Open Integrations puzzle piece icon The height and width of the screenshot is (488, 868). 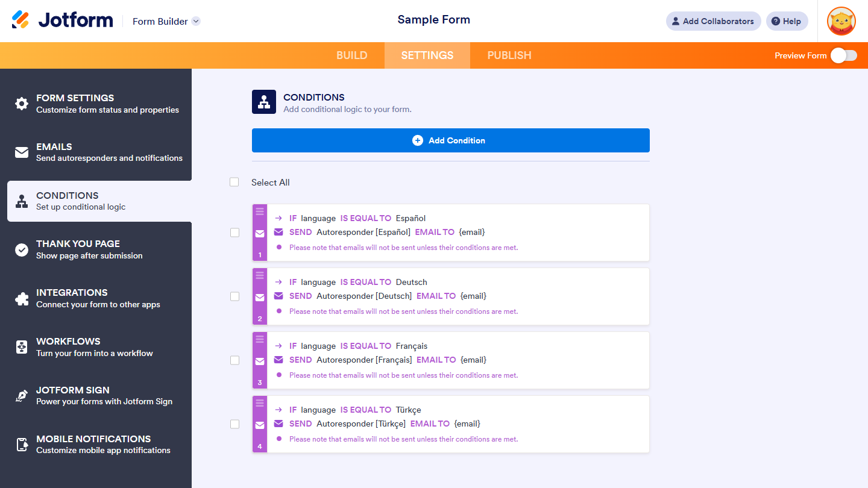point(22,298)
